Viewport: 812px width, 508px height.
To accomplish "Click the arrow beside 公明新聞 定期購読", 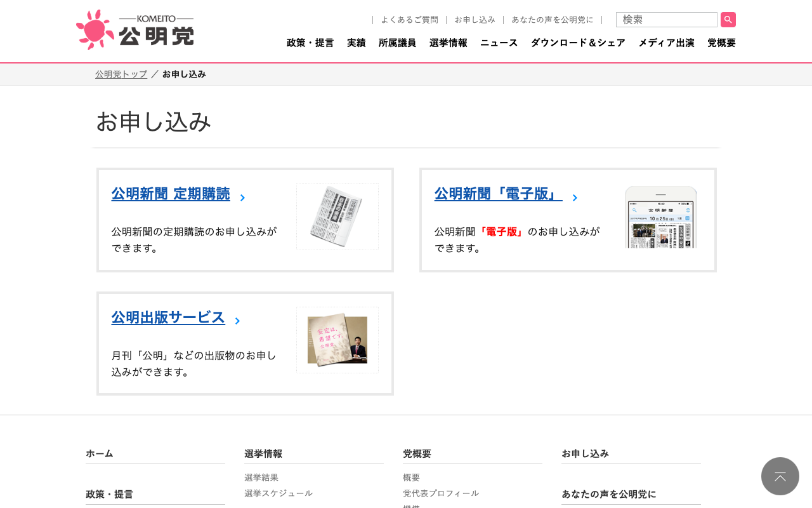I will click(x=242, y=197).
